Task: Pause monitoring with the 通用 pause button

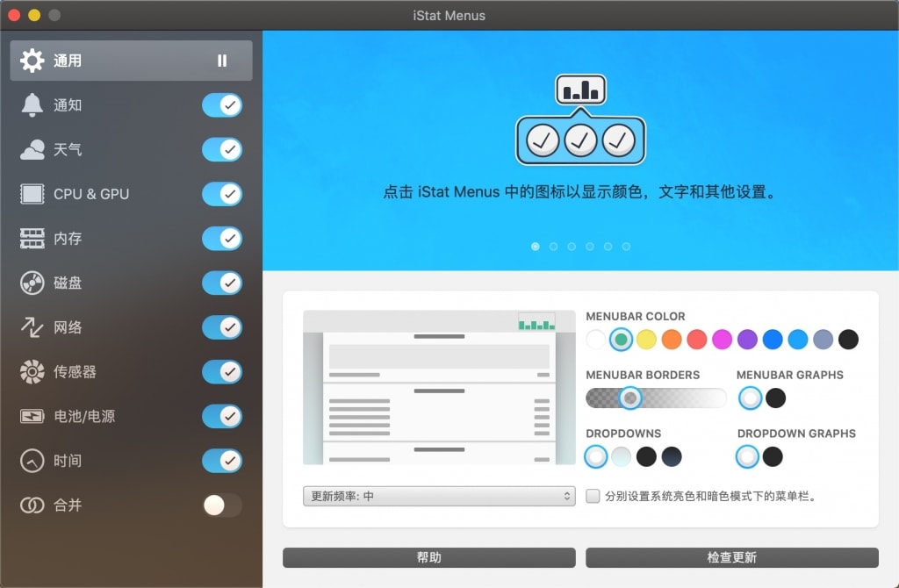Action: (x=222, y=61)
